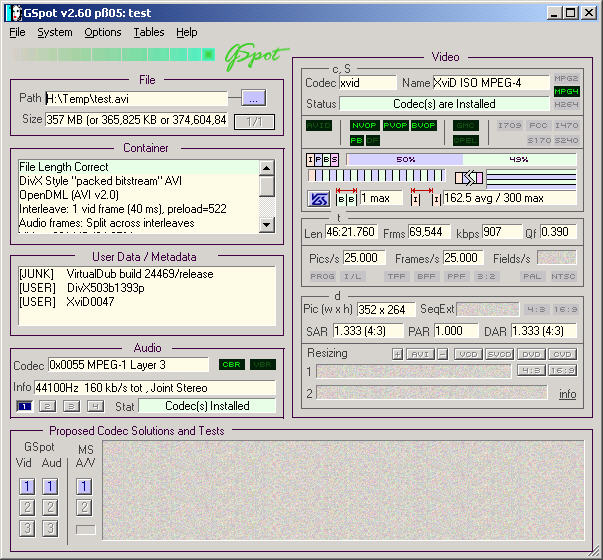Click the FCC colorimetry indicator

[x=538, y=125]
